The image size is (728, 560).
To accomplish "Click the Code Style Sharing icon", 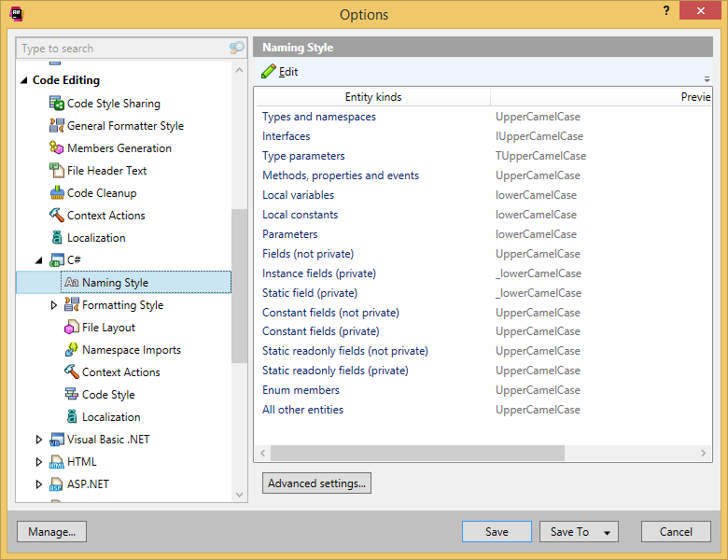I will pos(56,104).
